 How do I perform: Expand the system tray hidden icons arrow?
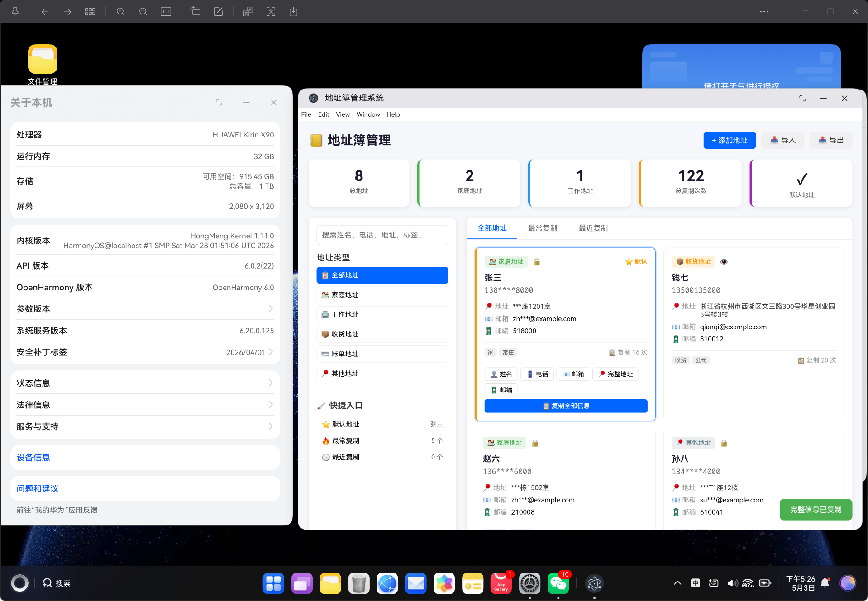coord(677,583)
